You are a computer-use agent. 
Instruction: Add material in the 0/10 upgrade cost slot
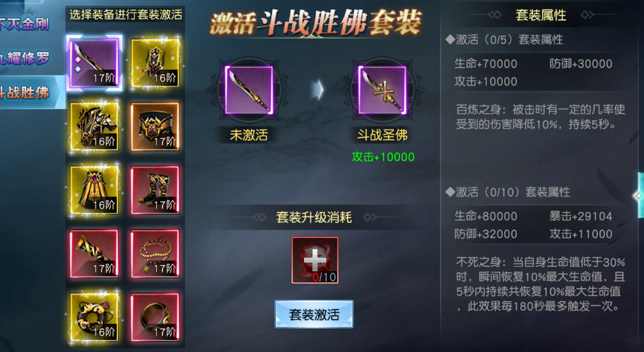tap(315, 260)
